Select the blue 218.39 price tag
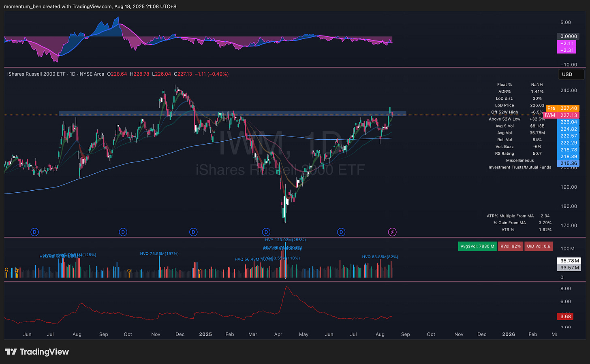The width and height of the screenshot is (590, 364). click(569, 157)
